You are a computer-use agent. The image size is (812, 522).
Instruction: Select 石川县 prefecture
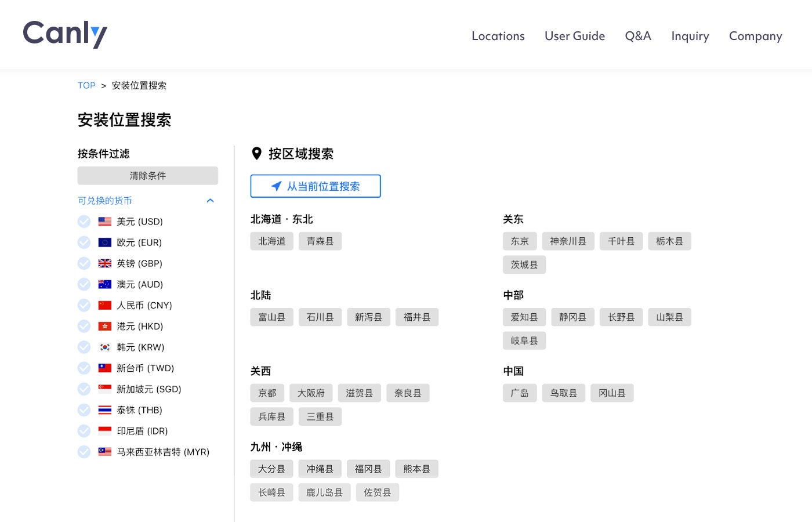pyautogui.click(x=320, y=317)
